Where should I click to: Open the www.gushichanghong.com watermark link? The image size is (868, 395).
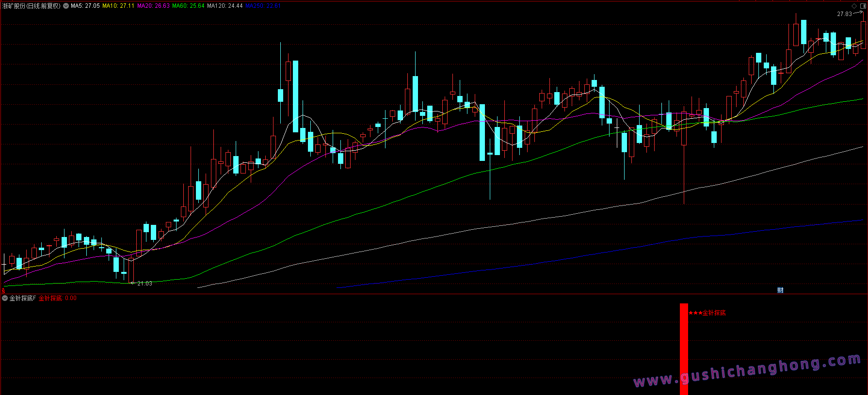point(747,371)
